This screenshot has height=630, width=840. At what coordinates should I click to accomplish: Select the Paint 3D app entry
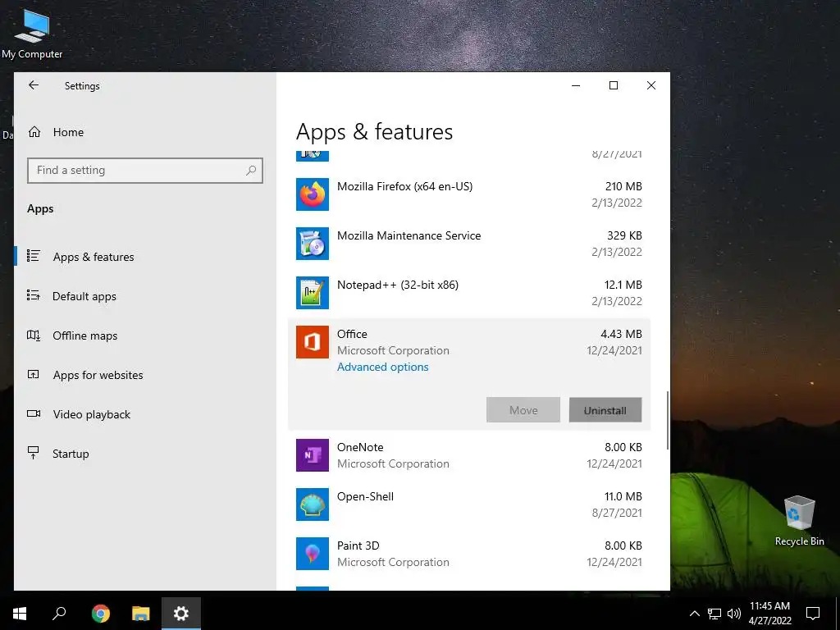coord(468,554)
